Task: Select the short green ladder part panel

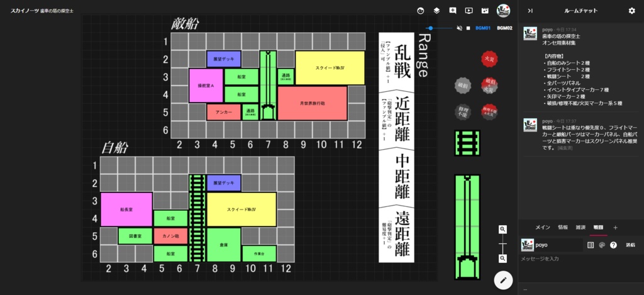Action: pyautogui.click(x=467, y=143)
